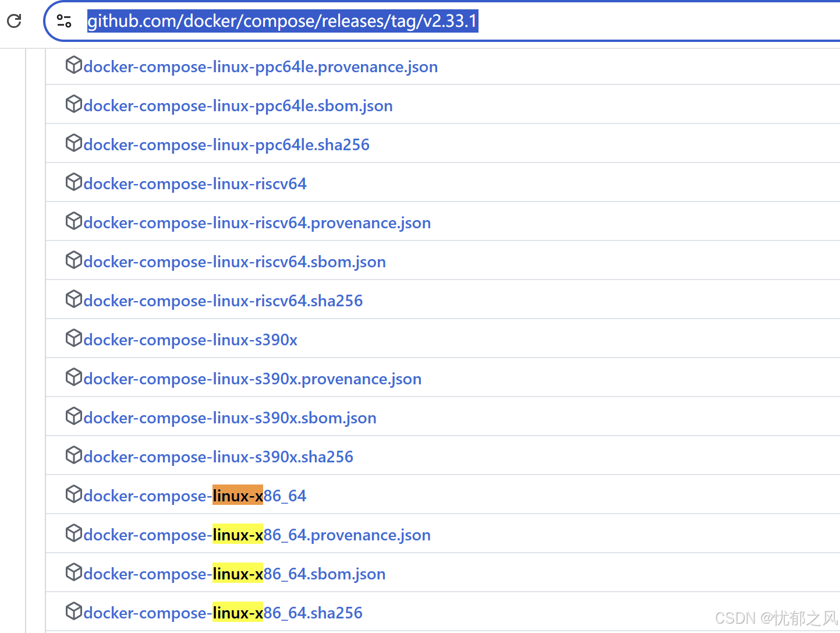The width and height of the screenshot is (840, 633).
Task: Open docker-compose-linux-s390x.sbom.json link
Action: (x=230, y=418)
